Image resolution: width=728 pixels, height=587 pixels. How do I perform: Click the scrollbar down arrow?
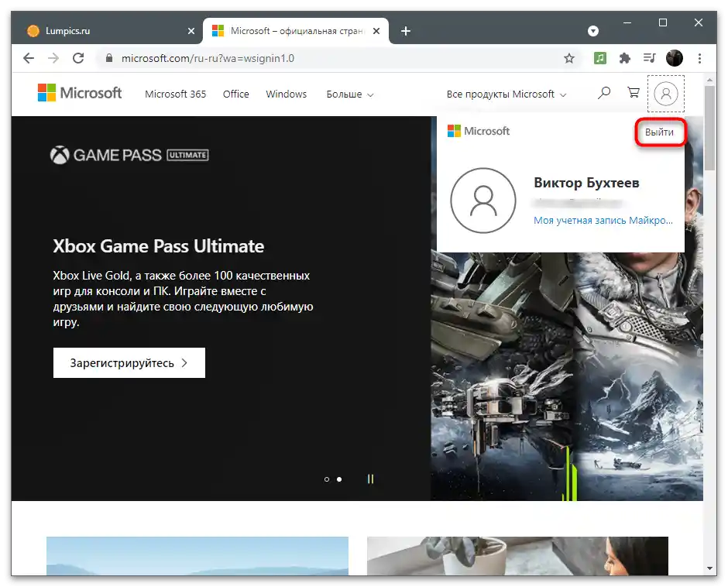click(x=709, y=568)
